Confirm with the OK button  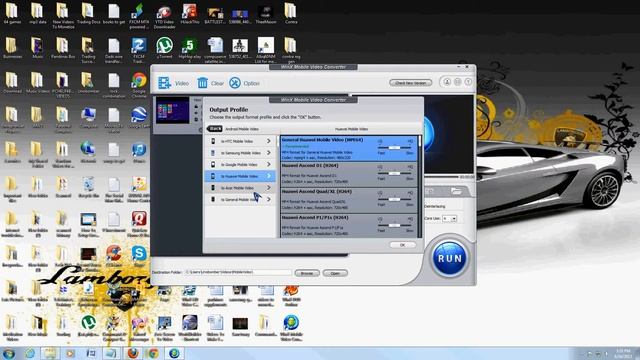(402, 245)
